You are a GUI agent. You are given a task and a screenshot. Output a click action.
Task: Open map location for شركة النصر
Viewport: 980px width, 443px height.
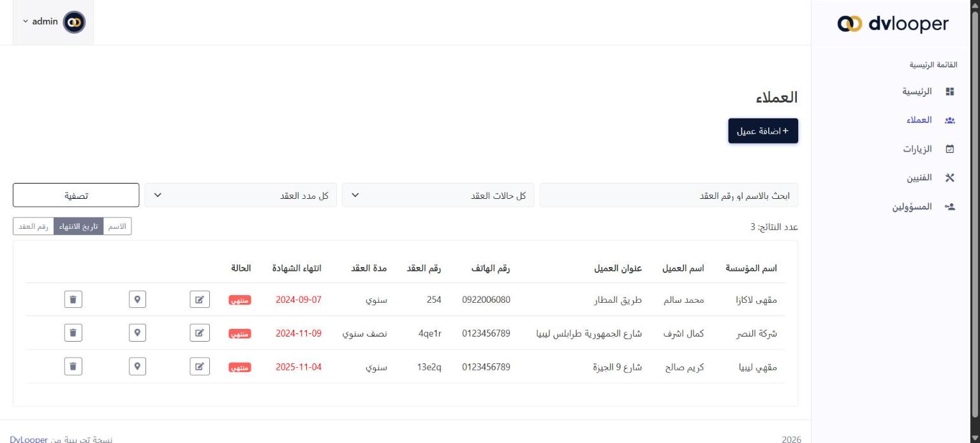coord(137,333)
